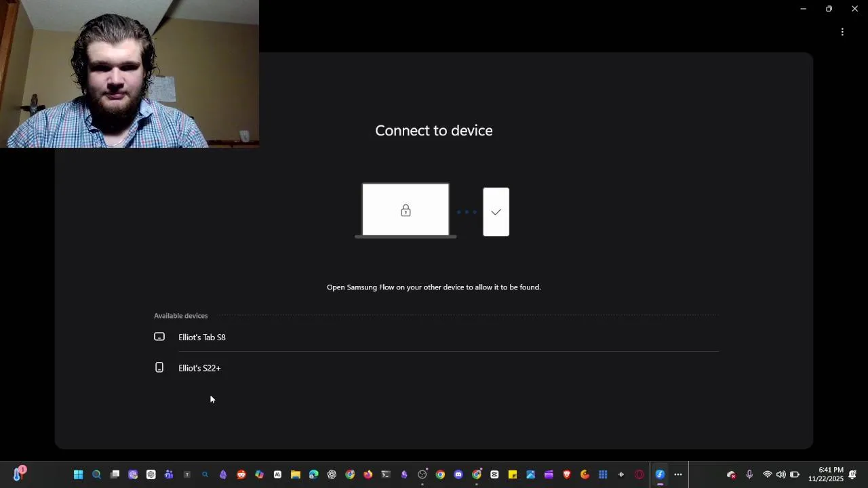Open the Windows Start menu

tap(78, 474)
